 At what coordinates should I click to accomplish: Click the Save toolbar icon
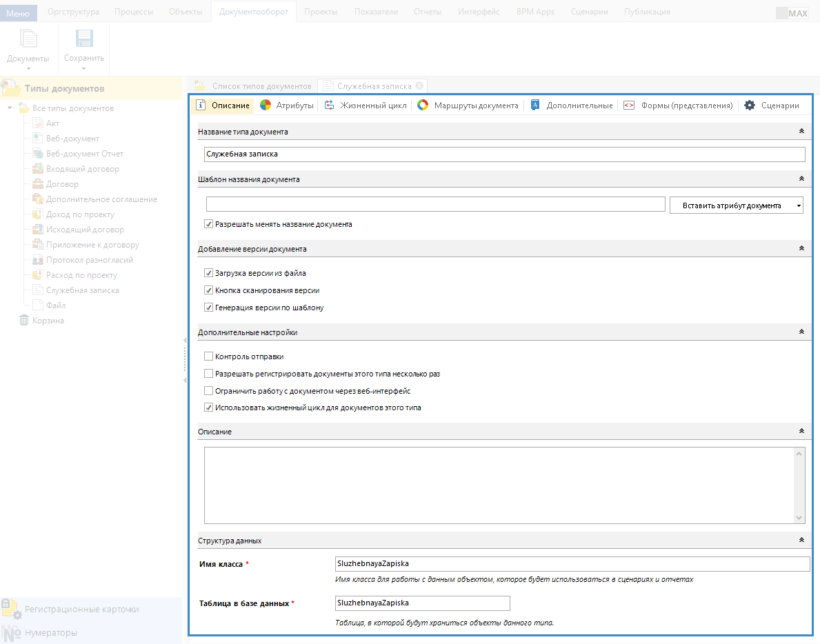click(83, 39)
